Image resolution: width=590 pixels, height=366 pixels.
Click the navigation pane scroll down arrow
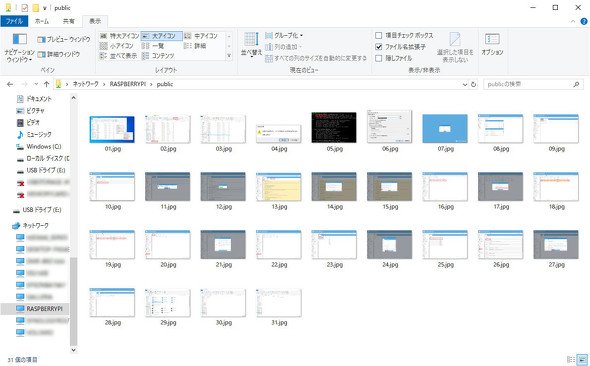74,350
